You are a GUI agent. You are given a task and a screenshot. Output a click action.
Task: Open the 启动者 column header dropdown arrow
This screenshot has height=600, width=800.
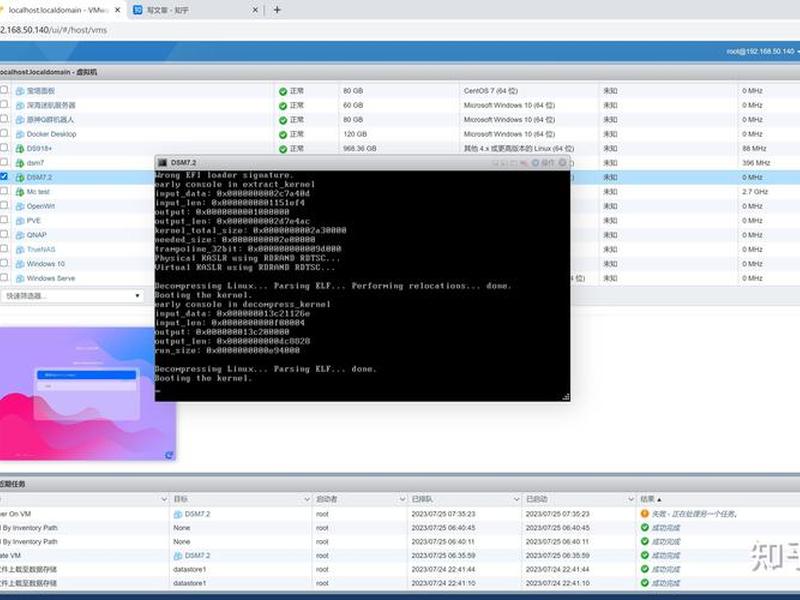403,499
